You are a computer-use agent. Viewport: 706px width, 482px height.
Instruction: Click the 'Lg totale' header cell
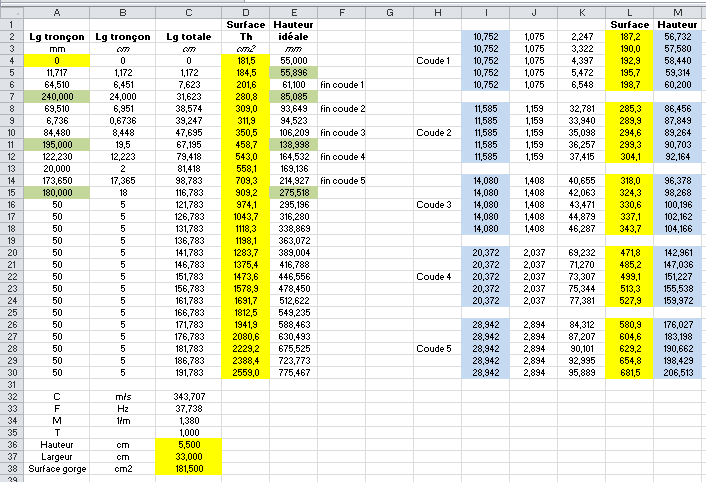point(189,36)
